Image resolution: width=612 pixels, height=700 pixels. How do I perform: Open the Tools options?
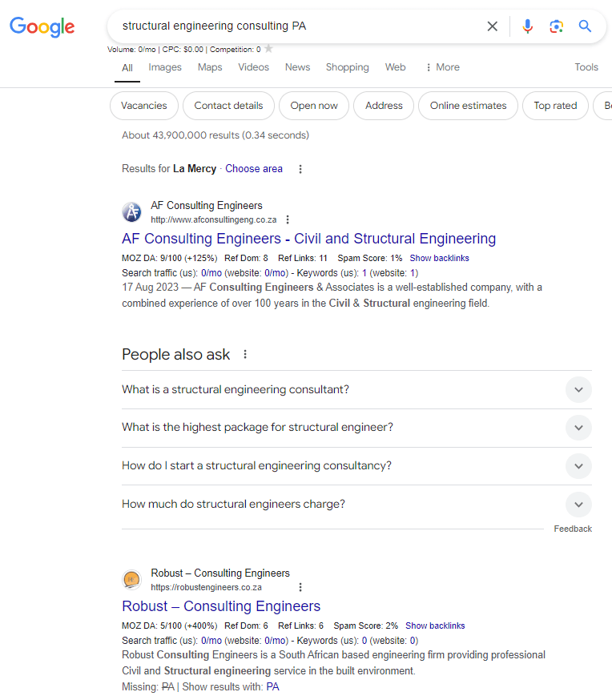pos(586,67)
